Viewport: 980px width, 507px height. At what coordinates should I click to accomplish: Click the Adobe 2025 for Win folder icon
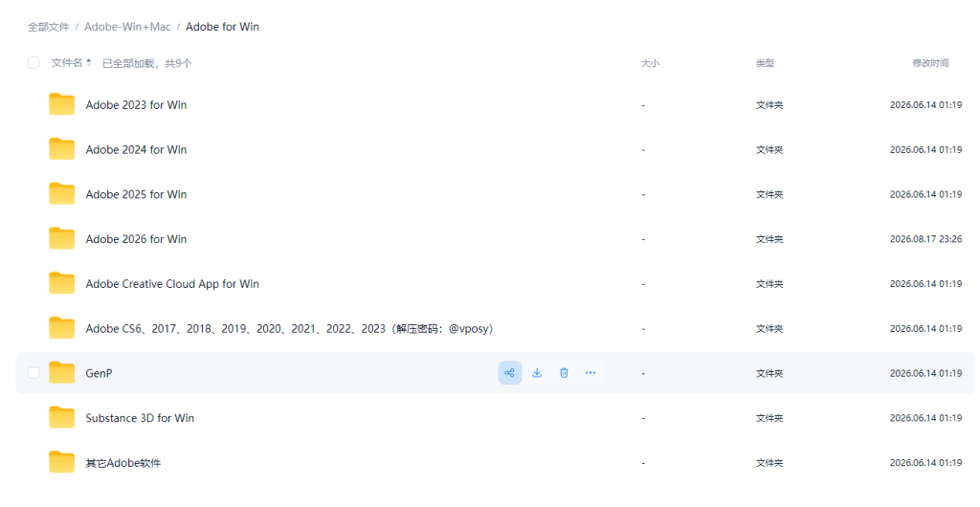click(62, 194)
